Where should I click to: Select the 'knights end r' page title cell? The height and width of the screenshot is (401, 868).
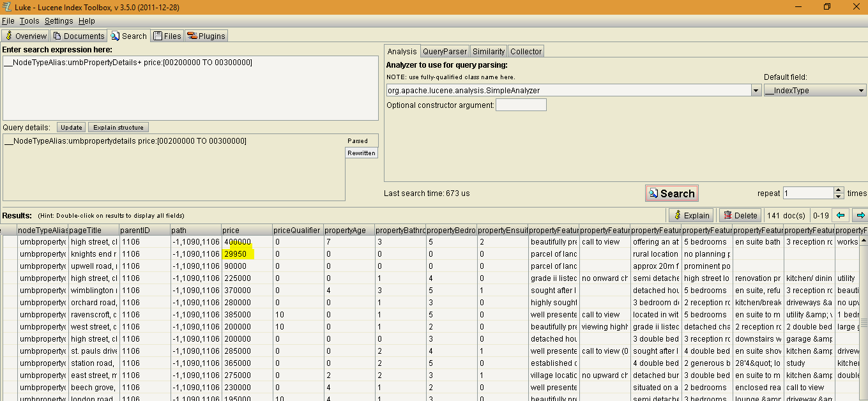tap(93, 254)
